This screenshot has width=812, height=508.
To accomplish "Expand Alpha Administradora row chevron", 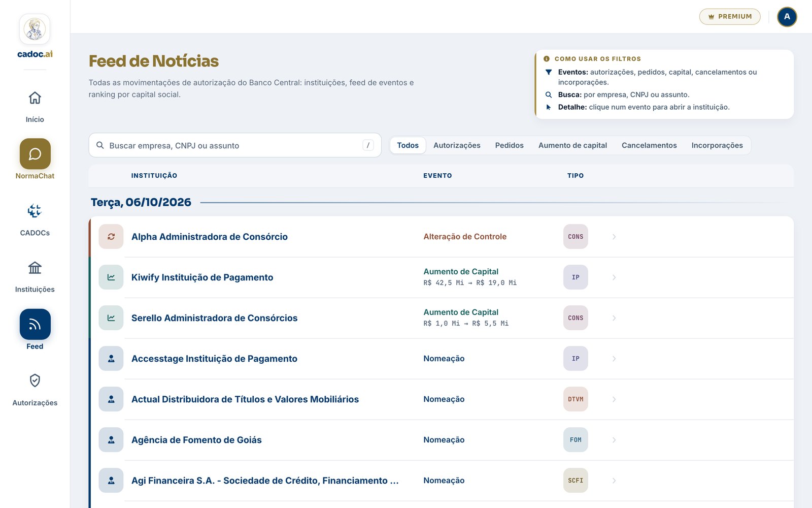I will [614, 237].
